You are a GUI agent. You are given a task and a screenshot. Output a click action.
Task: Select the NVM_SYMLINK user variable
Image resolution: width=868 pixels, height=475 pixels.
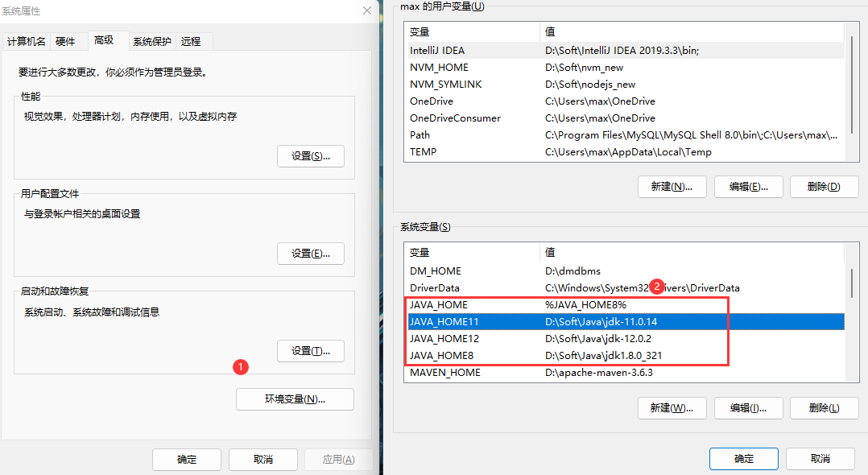[625, 85]
